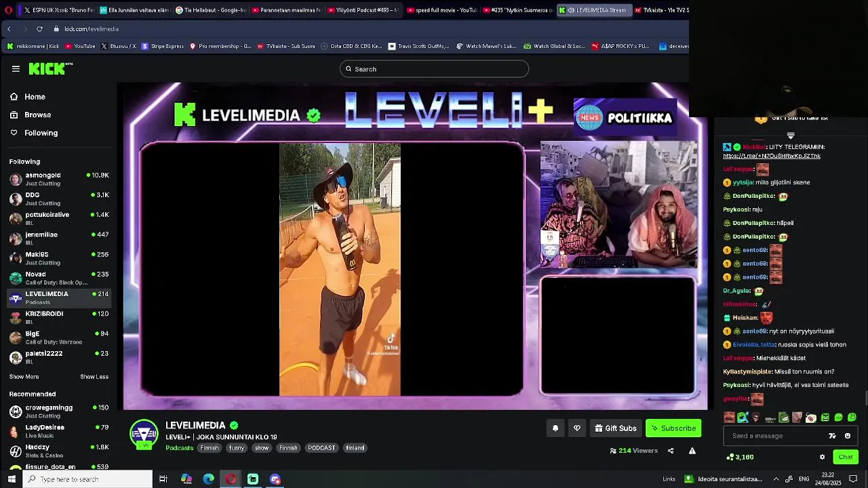Open chat settings gear icon
This screenshot has width=868, height=488.
tap(823, 457)
